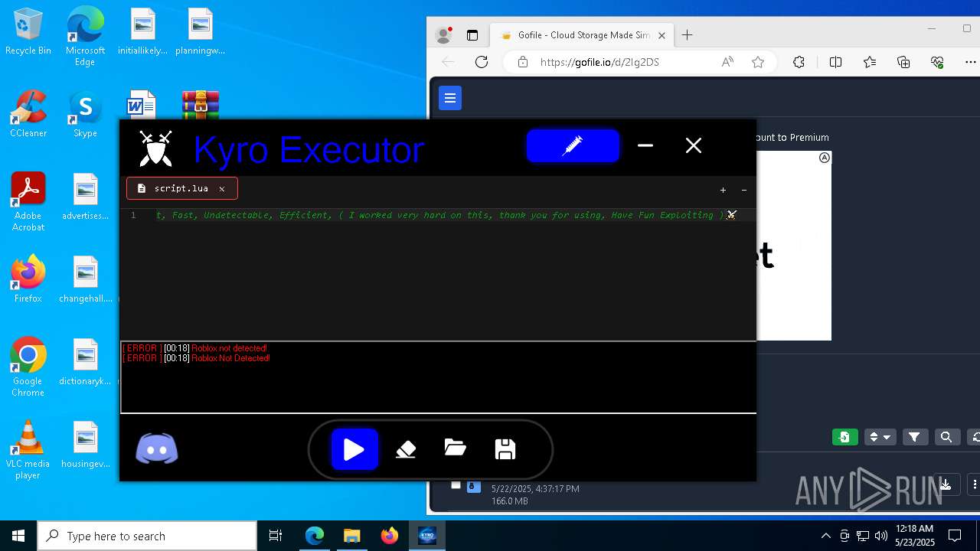980x551 pixels.
Task: Select VLC media player desktop shortcut
Action: point(28,449)
